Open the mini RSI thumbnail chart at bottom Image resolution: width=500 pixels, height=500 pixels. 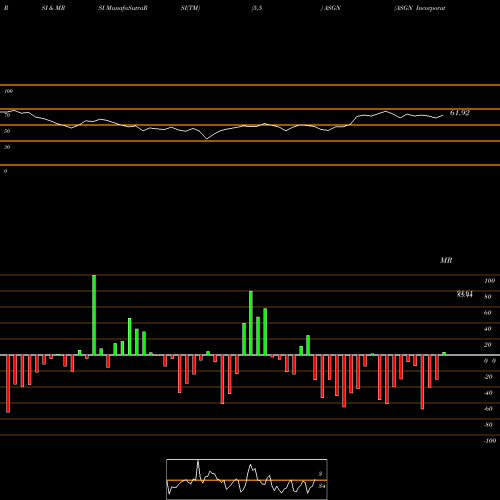(247, 479)
